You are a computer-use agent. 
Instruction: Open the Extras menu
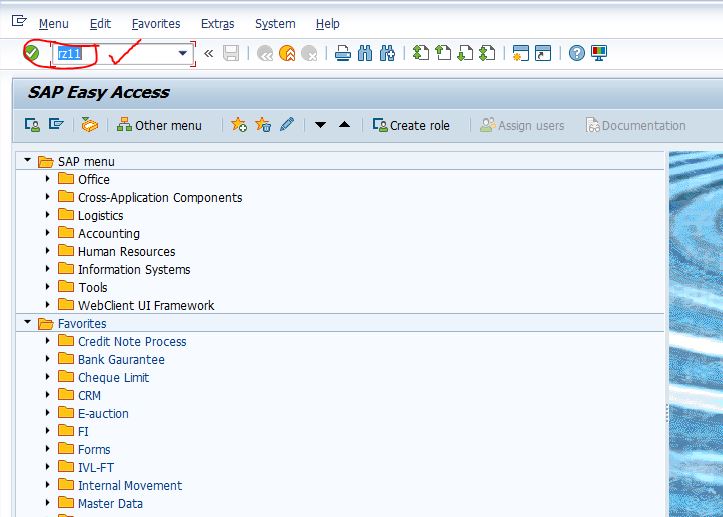click(x=218, y=24)
